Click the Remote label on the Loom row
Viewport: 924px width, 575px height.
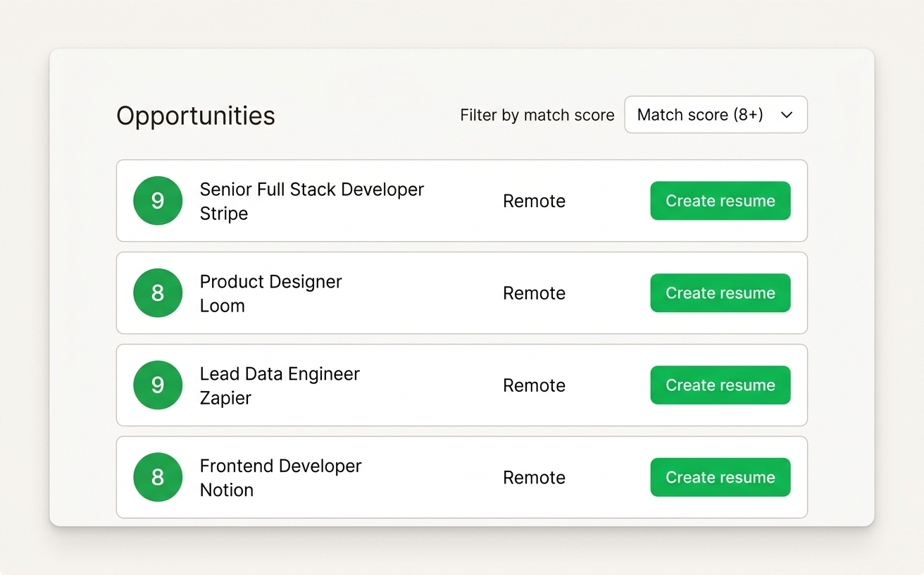[534, 293]
